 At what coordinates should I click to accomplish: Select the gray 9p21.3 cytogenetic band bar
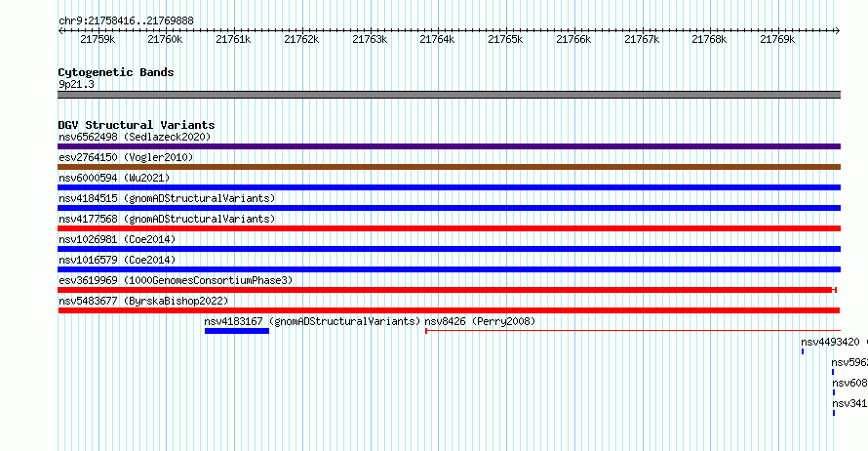[449, 95]
